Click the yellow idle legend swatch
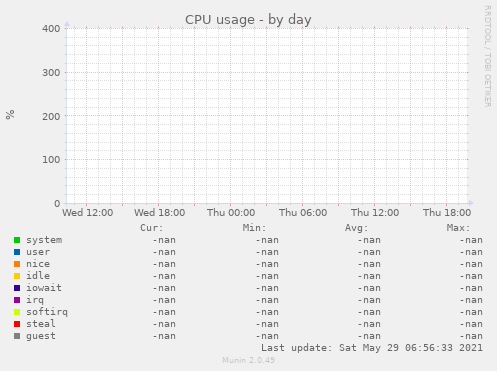 pyautogui.click(x=17, y=276)
